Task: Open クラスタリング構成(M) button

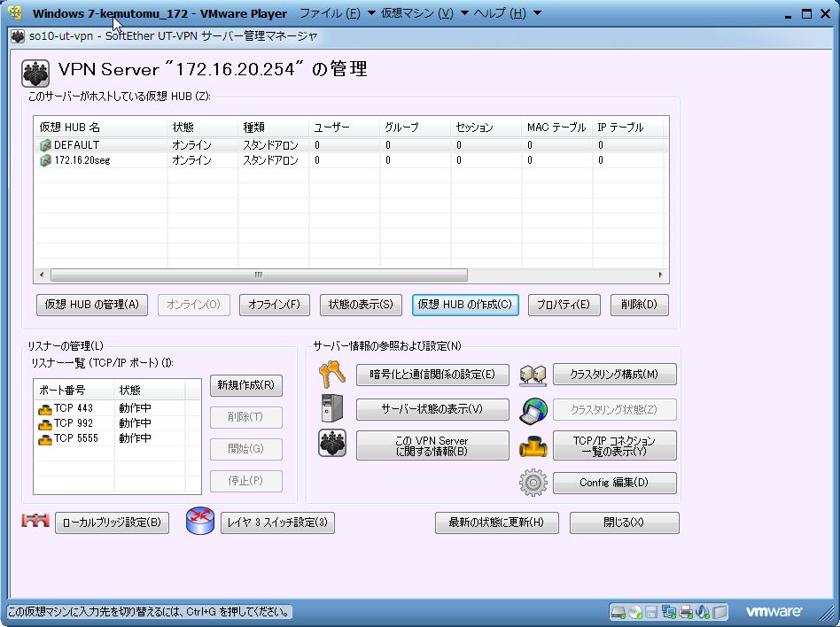Action: pos(614,375)
